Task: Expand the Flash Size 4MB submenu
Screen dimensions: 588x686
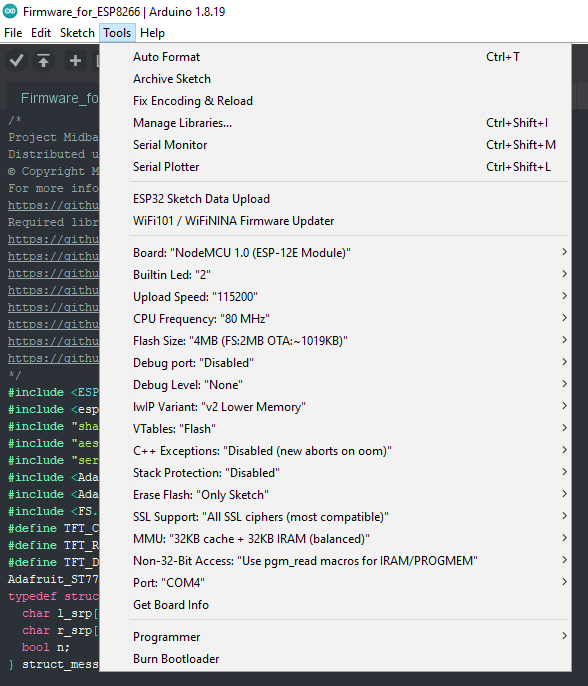Action: pos(336,340)
